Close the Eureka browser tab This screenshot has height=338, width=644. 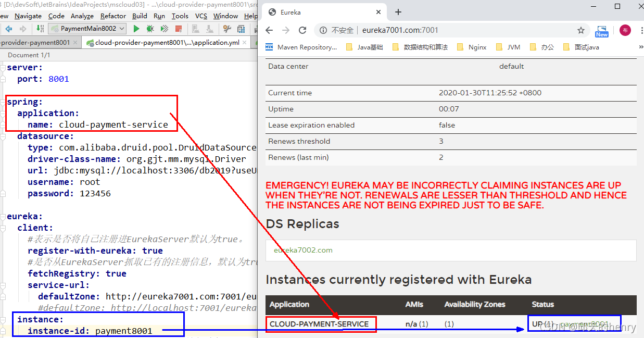(380, 12)
